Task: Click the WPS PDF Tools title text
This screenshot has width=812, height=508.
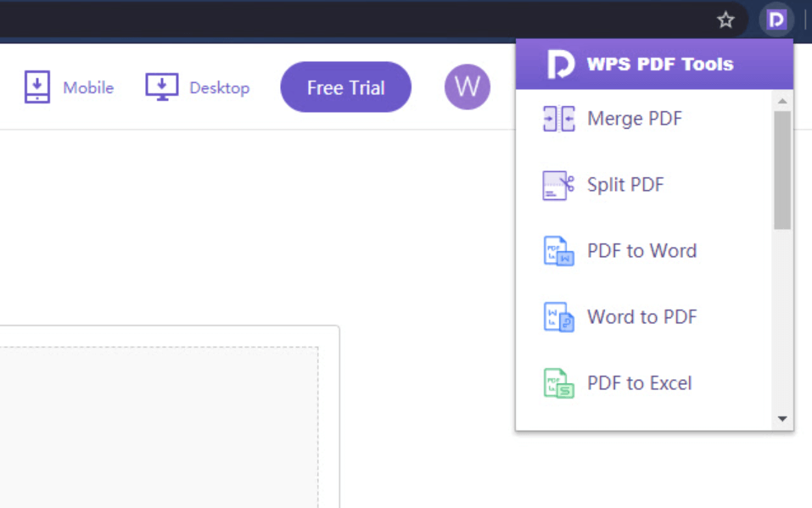Action: tap(660, 64)
